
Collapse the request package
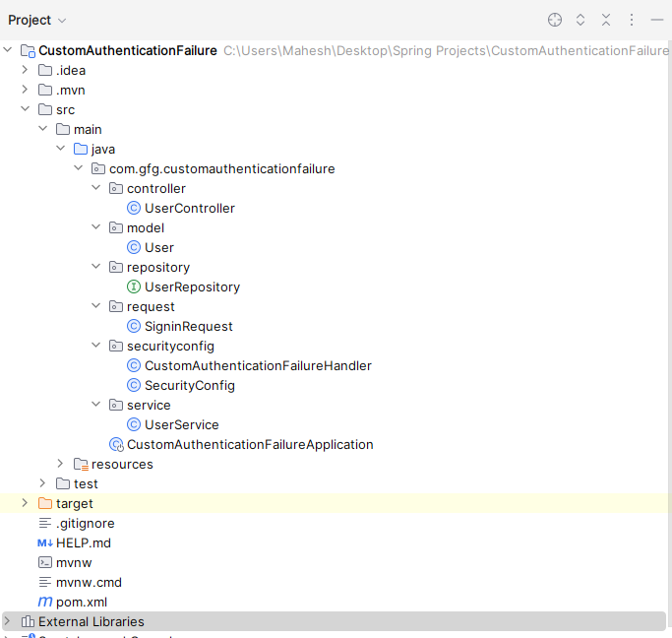[96, 306]
